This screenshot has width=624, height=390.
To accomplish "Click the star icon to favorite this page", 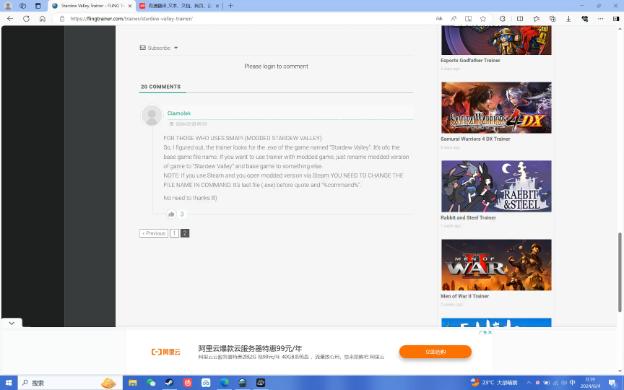I will tap(483, 19).
